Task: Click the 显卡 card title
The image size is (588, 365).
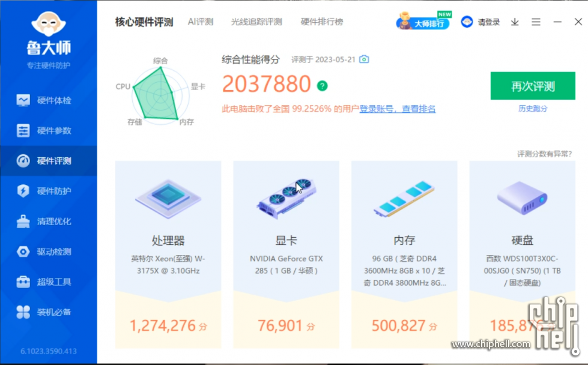Action: (x=286, y=240)
